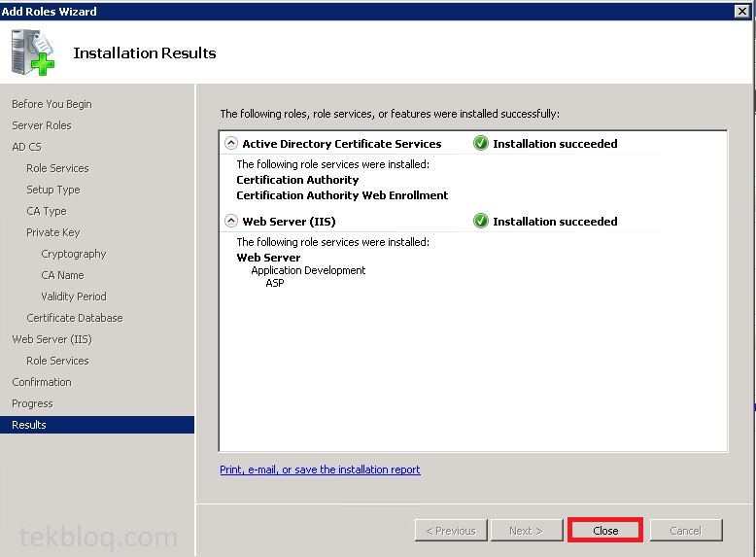
Task: Click Application Development entry
Action: click(x=308, y=270)
